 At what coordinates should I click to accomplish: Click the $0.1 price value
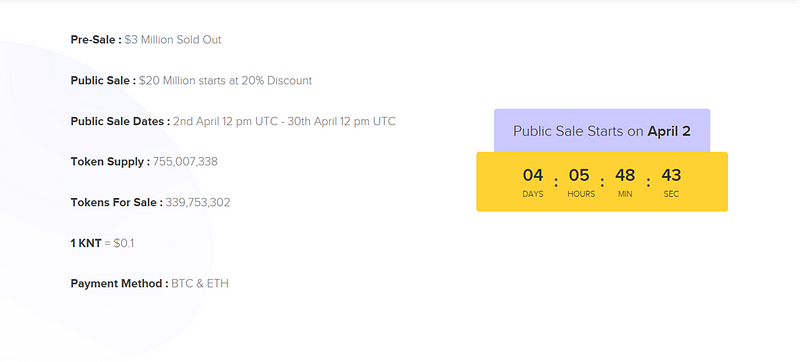(124, 243)
